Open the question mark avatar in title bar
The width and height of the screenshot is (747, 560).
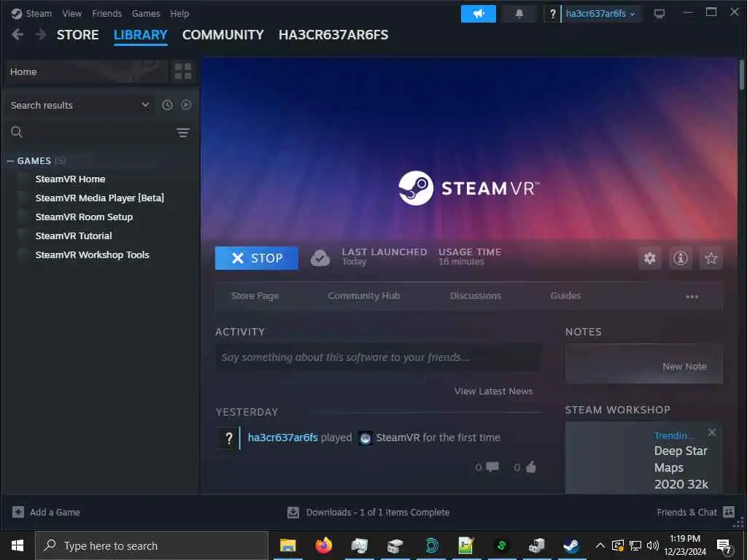[x=553, y=14]
